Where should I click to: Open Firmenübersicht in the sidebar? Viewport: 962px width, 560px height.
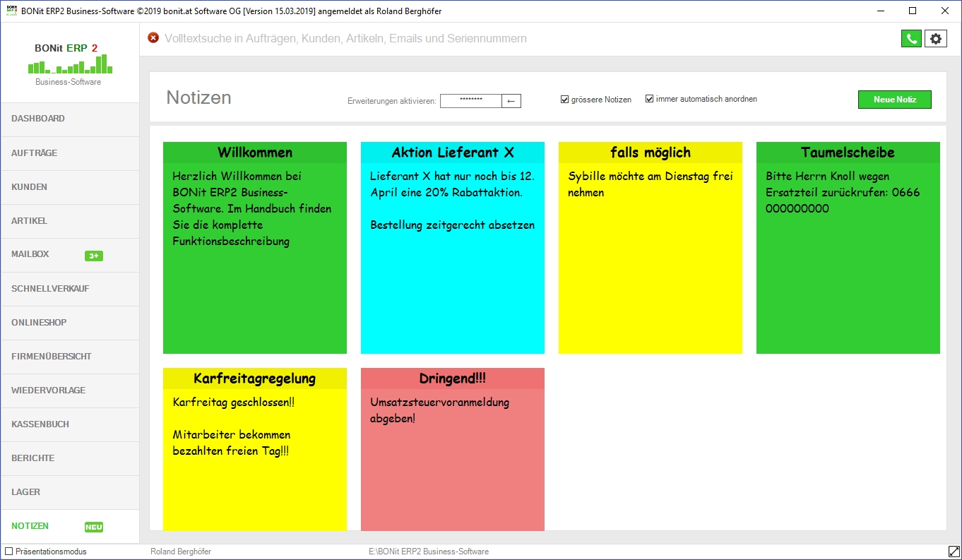pos(70,357)
